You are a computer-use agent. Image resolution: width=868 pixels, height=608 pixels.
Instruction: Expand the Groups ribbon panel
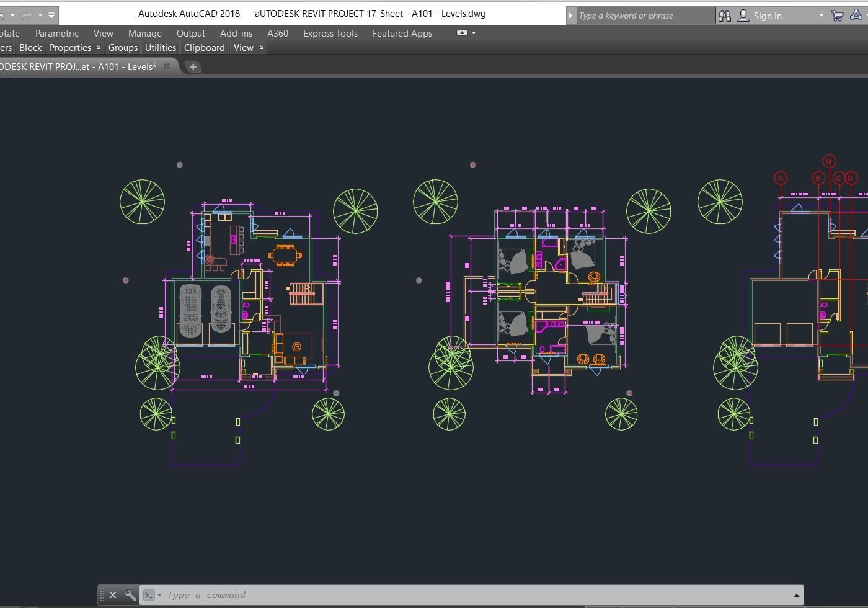pos(123,48)
